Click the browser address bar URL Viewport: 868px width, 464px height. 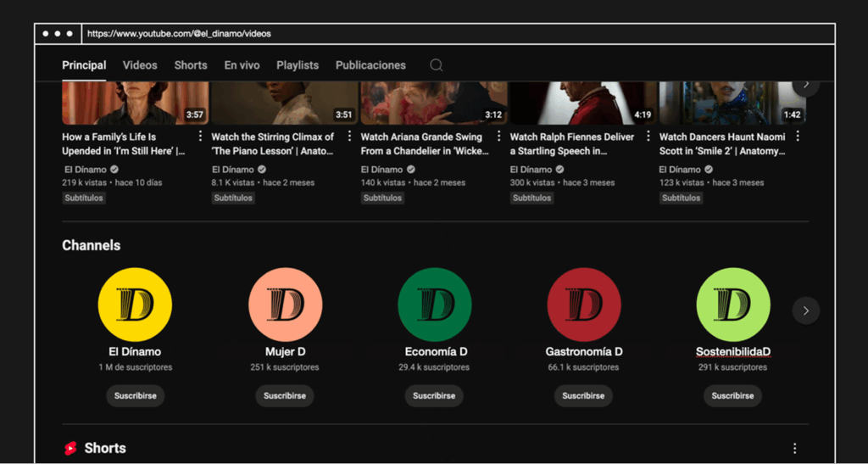click(x=180, y=34)
